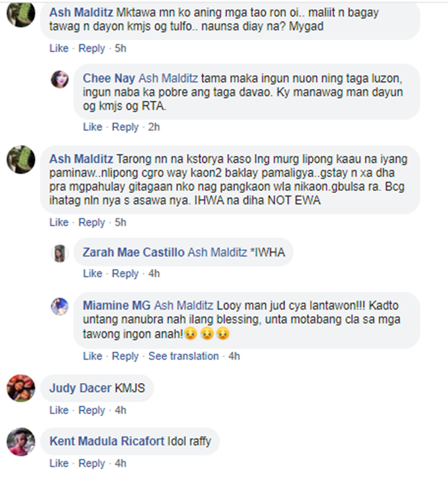Open Zarah Mae Castillo's name link
Image resolution: width=448 pixels, height=477 pixels.
pyautogui.click(x=134, y=252)
